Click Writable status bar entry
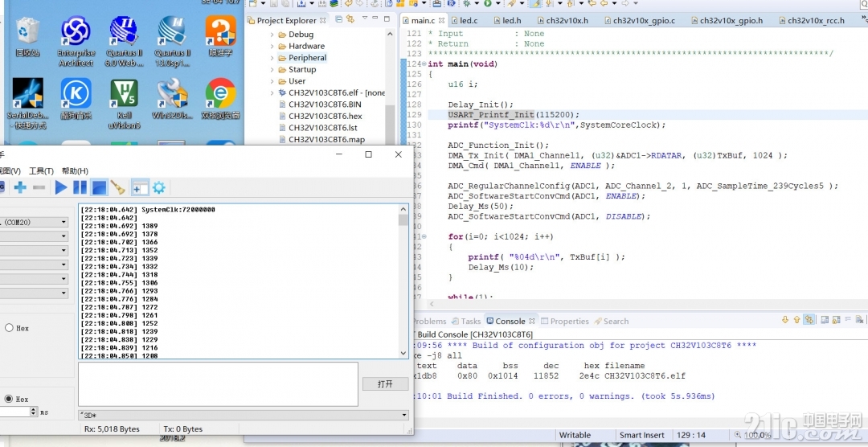 click(x=575, y=436)
